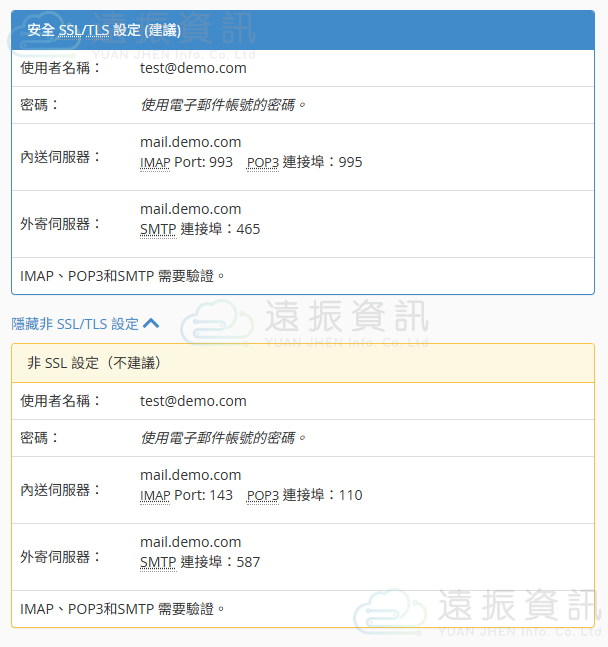Viewport: 608px width, 647px height.
Task: Click the POP3 abbreviation next to port 995
Action: [262, 162]
